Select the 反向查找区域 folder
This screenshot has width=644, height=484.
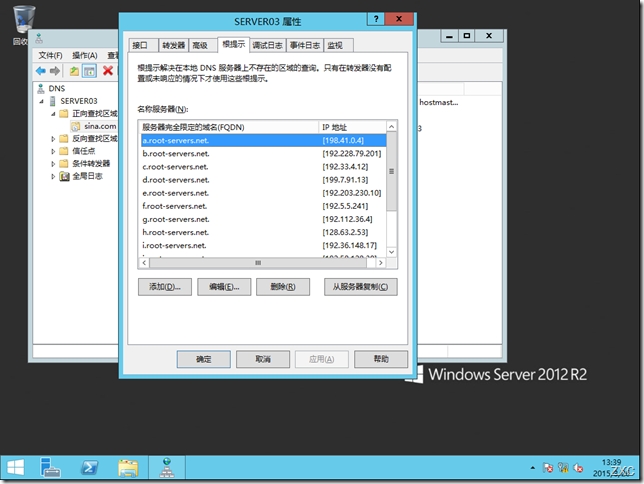94,138
